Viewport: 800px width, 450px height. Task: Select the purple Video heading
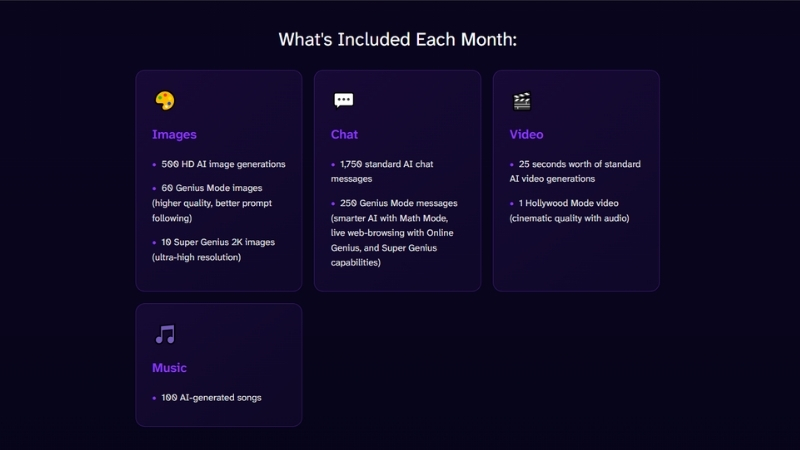(x=526, y=134)
